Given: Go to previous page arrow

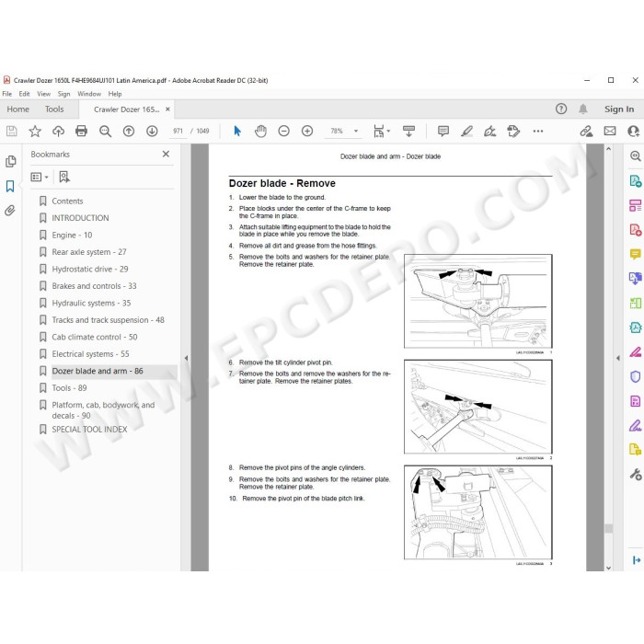Looking at the screenshot, I should (129, 131).
